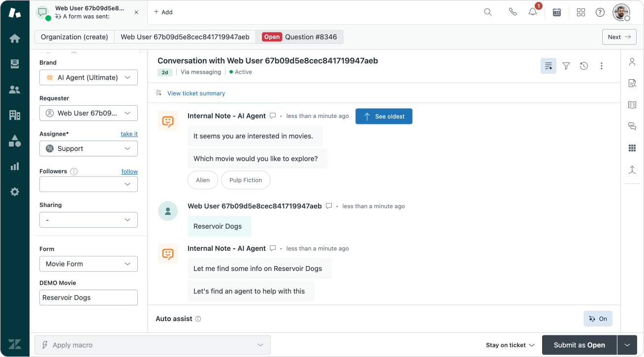Open the Form dropdown showing Movie Form
The width and height of the screenshot is (644, 357).
pos(89,264)
